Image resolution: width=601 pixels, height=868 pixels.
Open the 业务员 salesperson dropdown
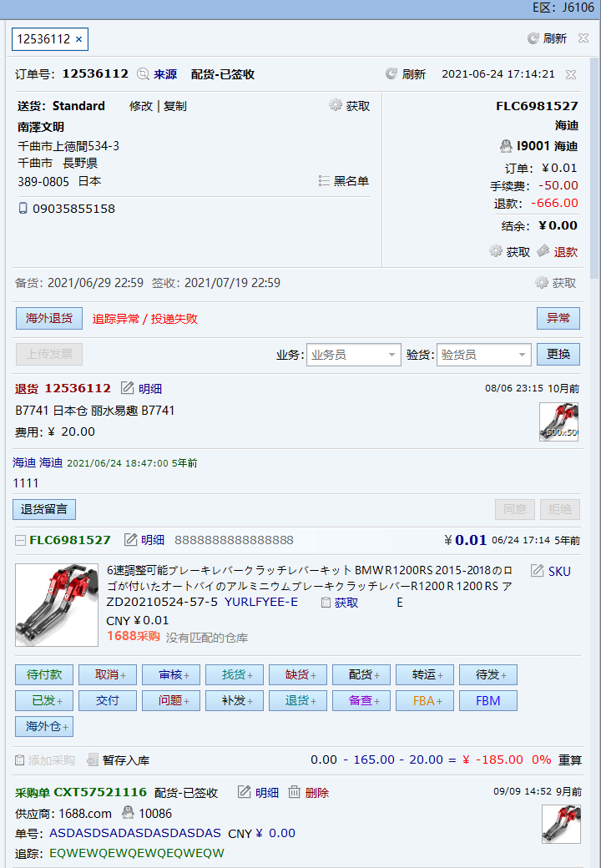(354, 355)
